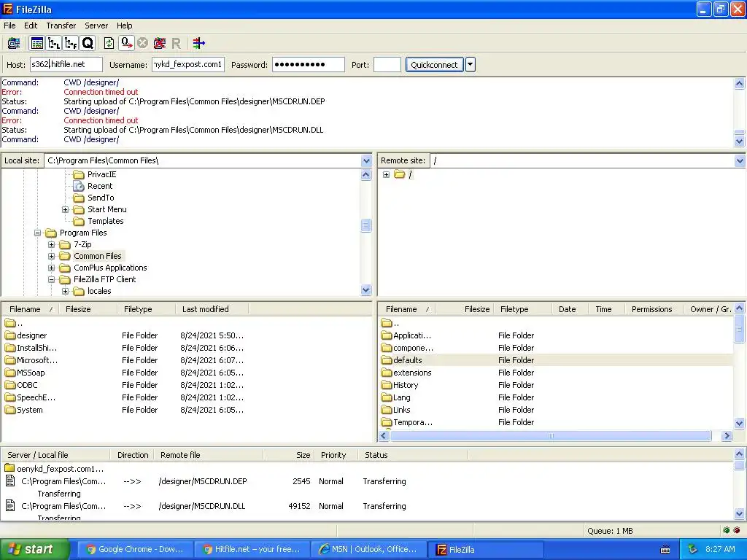Click the Port input field
Screen dimensions: 747x560
[387, 64]
